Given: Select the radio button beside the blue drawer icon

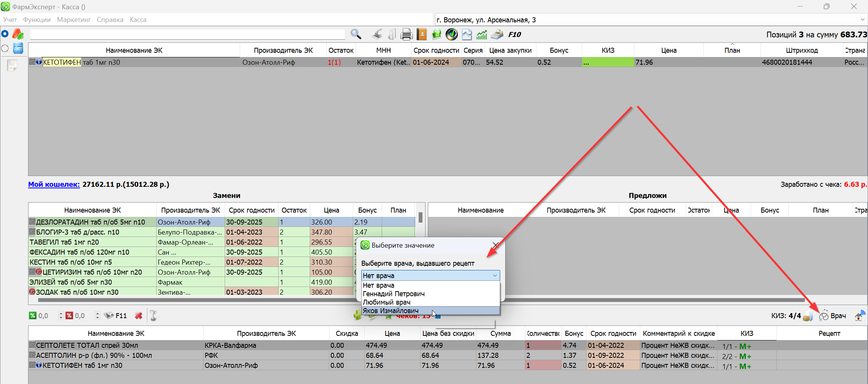Looking at the screenshot, I should coord(5,49).
